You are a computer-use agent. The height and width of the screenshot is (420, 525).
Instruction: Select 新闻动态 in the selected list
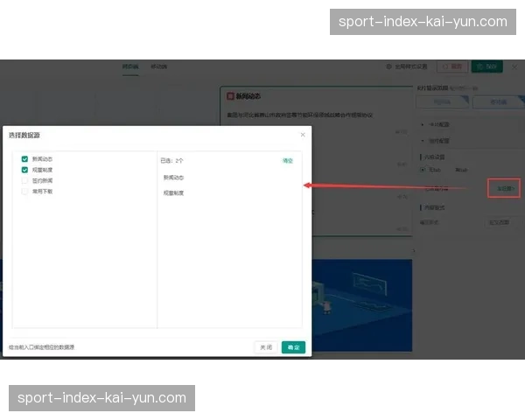pyautogui.click(x=173, y=178)
